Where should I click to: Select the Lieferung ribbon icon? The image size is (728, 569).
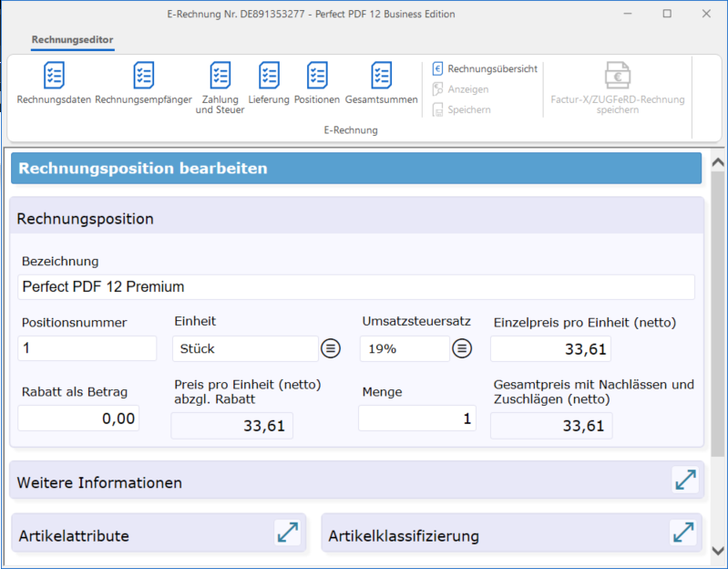pos(269,76)
